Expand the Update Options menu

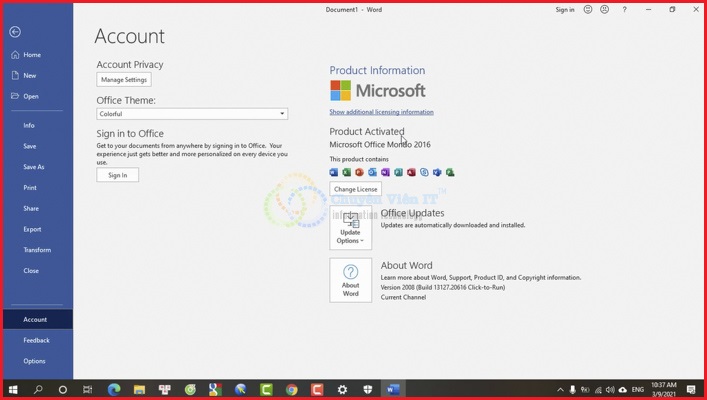click(x=350, y=230)
